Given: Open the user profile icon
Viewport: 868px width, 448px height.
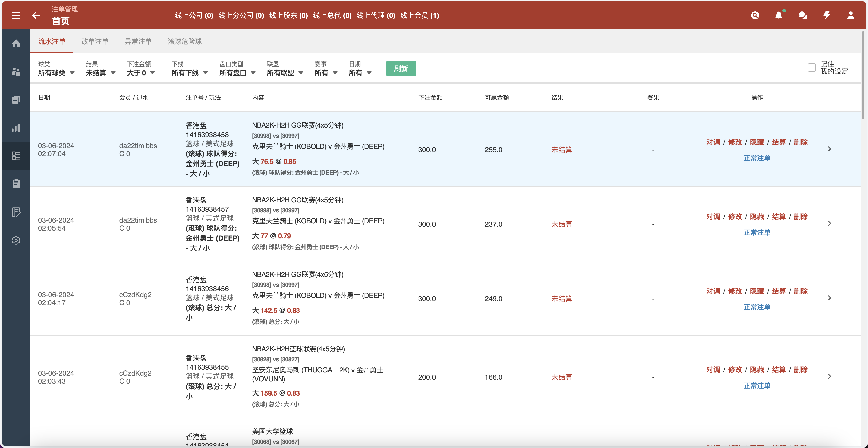Looking at the screenshot, I should tap(851, 15).
